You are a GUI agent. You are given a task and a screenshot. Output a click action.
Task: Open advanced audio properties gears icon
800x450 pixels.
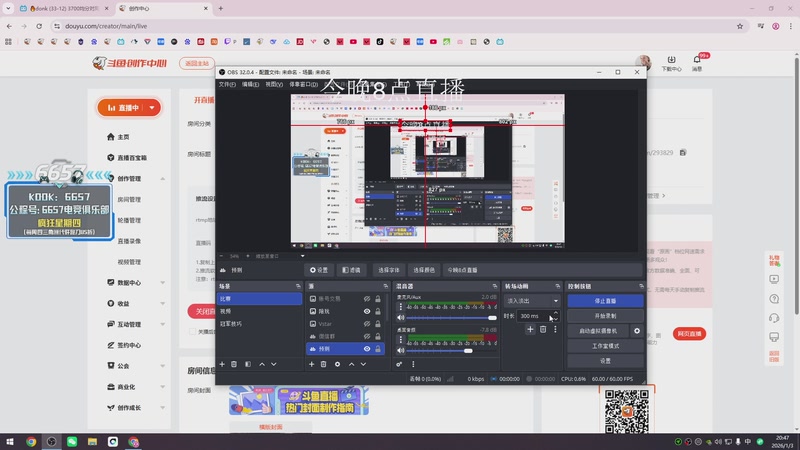click(x=399, y=364)
